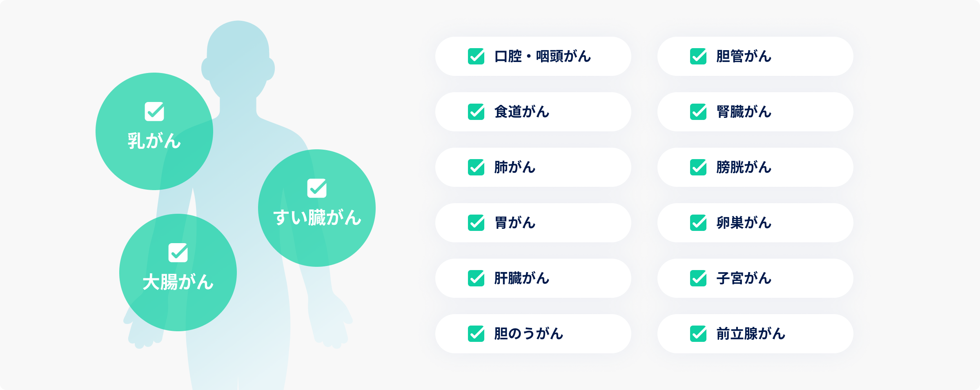This screenshot has height=390, width=980.
Task: Click the green check icon beside 胃がん
Action: (x=476, y=223)
